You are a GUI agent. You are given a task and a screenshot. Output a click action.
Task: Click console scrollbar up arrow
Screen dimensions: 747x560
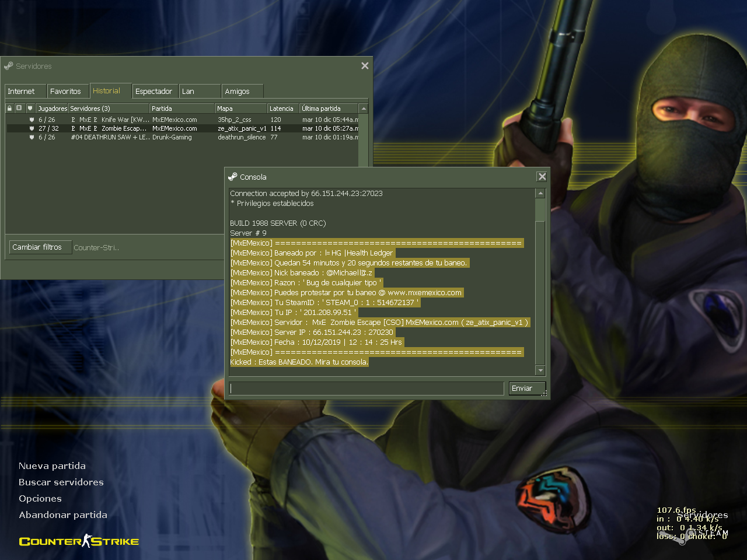pyautogui.click(x=540, y=193)
